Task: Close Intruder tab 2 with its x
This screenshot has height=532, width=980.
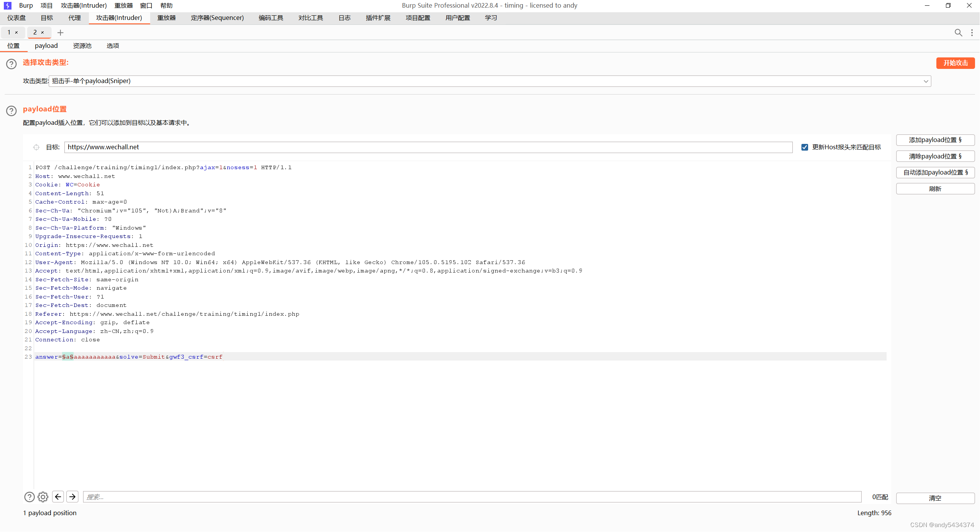Action: tap(42, 33)
